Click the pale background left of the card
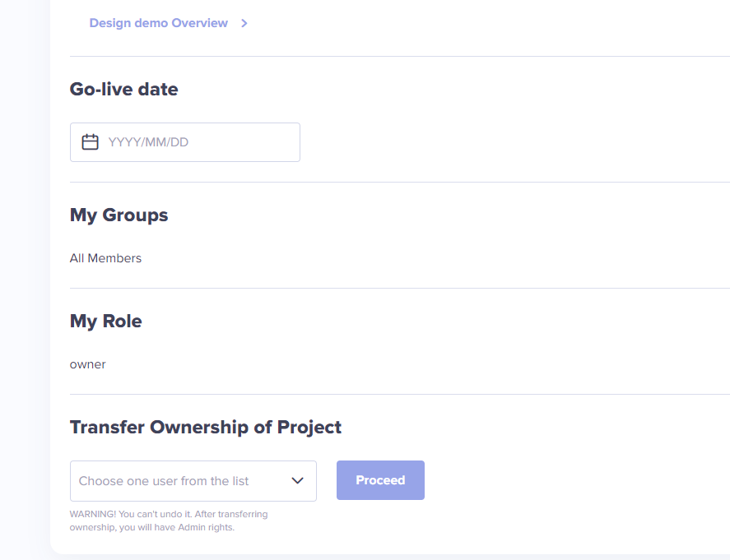Screen dimensions: 730x560 click(x=25, y=279)
